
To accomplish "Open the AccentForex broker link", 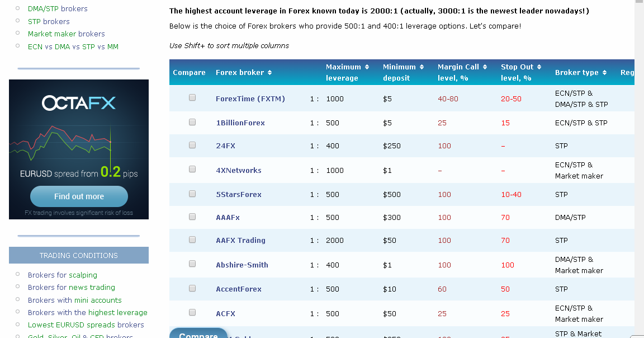I will click(x=239, y=289).
